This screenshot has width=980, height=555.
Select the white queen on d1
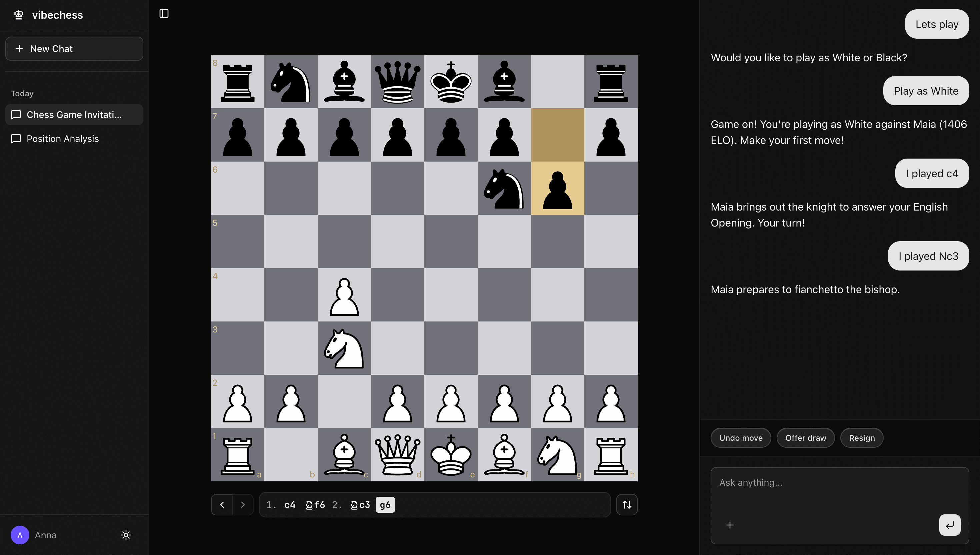[397, 455]
